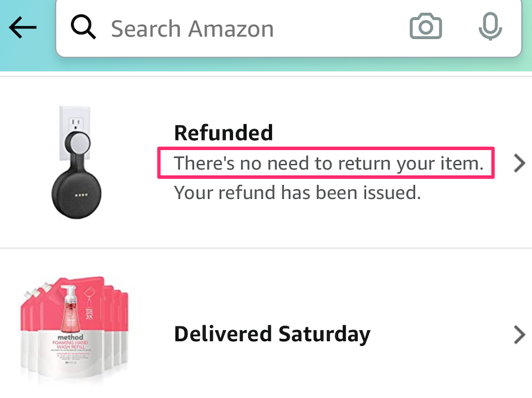Expand the Delivered Saturday order chevron
The image size is (532, 398).
tap(519, 335)
